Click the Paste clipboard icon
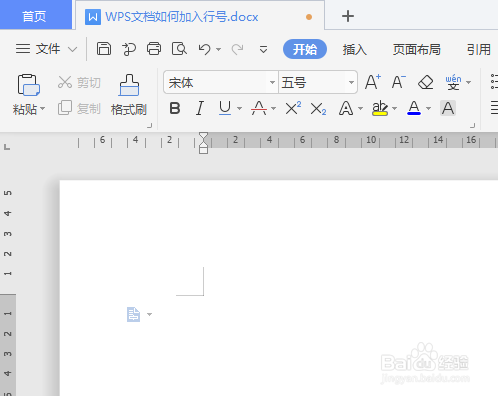Image resolution: width=498 pixels, height=396 pixels. pos(29,85)
